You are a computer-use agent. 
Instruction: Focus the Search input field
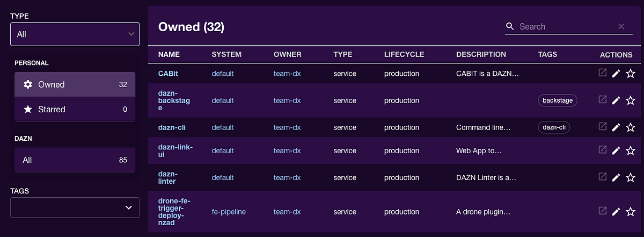(566, 26)
